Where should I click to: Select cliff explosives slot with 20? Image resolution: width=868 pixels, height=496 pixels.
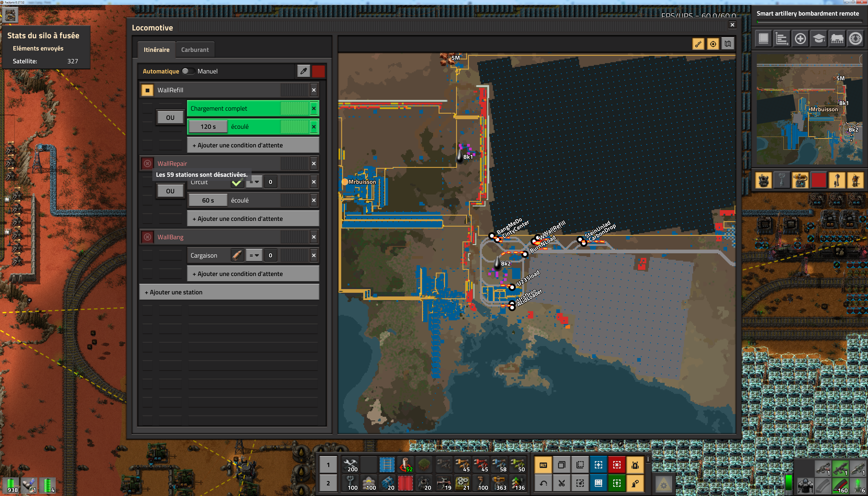[387, 483]
